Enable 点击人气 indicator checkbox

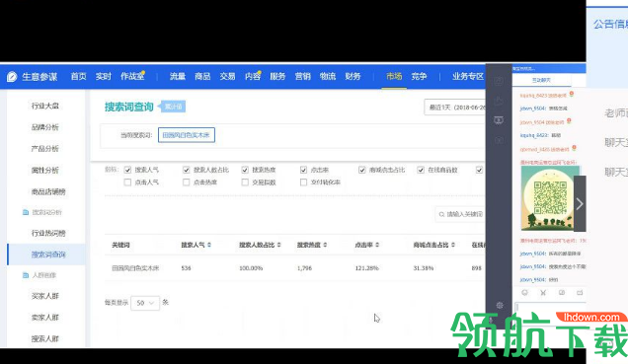click(127, 182)
